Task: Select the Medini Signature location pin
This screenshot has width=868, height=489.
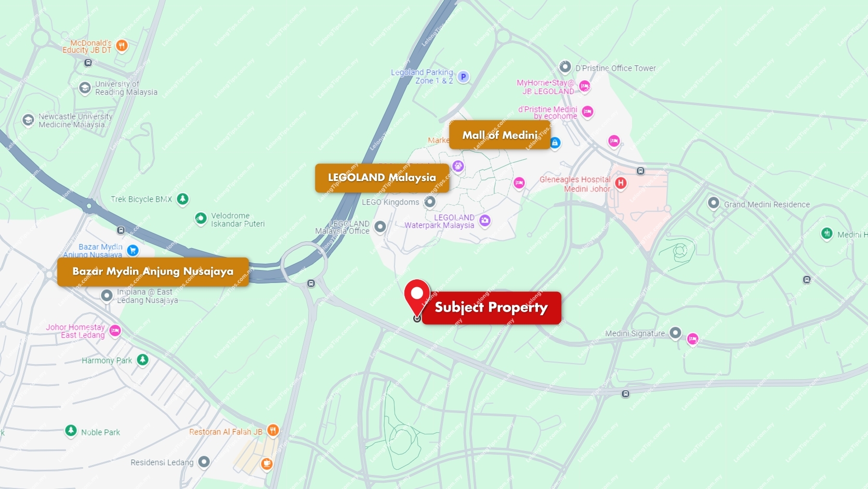Action: (675, 332)
